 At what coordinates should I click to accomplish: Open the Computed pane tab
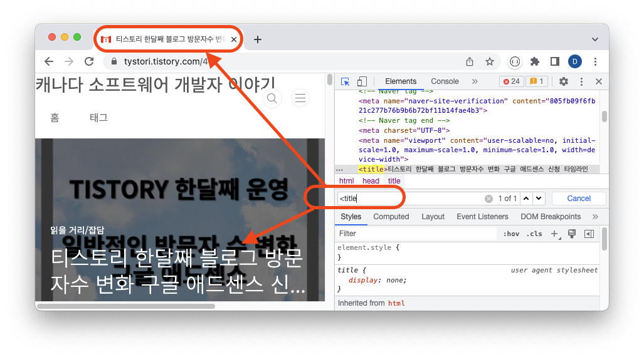(391, 217)
